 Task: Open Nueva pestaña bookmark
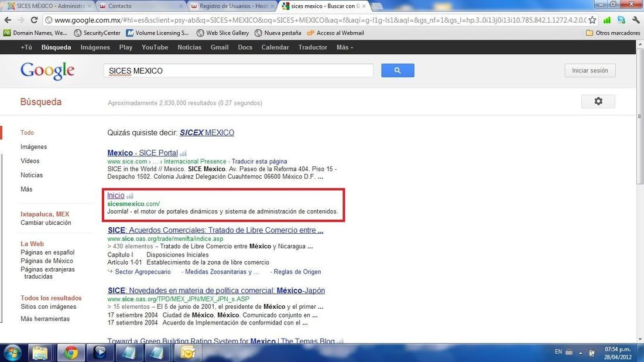coord(278,33)
